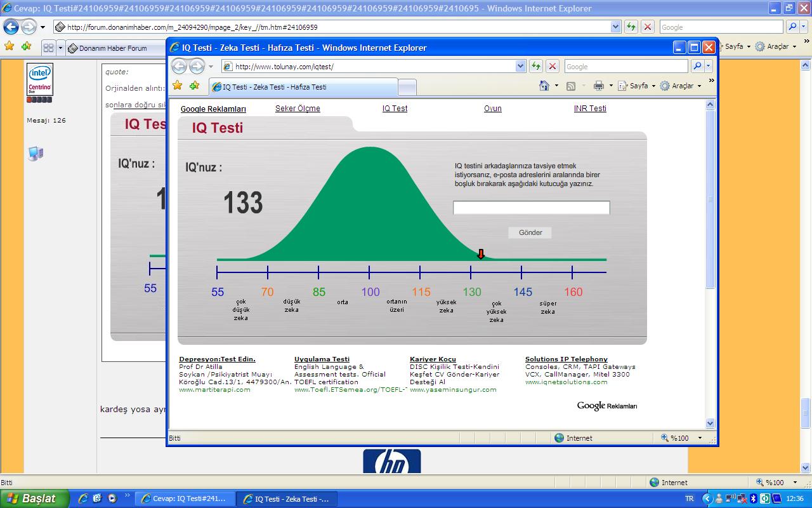Open Araçlar menu in forum window
Screen dimensions: 812x508
775,46
